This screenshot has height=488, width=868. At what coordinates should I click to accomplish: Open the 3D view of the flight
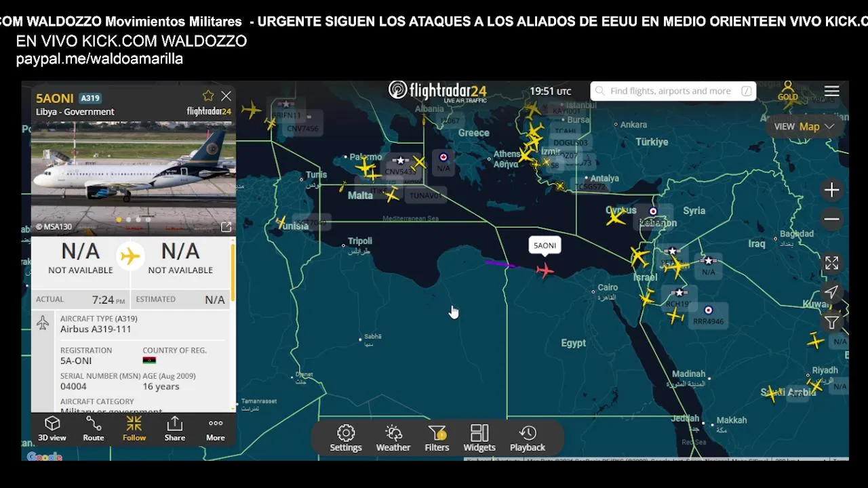point(52,429)
